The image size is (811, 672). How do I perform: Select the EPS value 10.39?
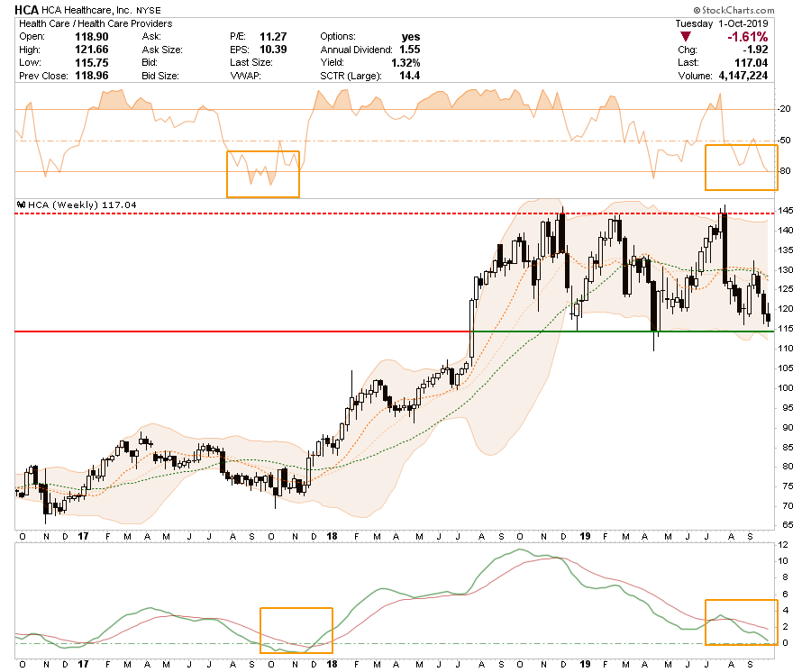(x=273, y=50)
